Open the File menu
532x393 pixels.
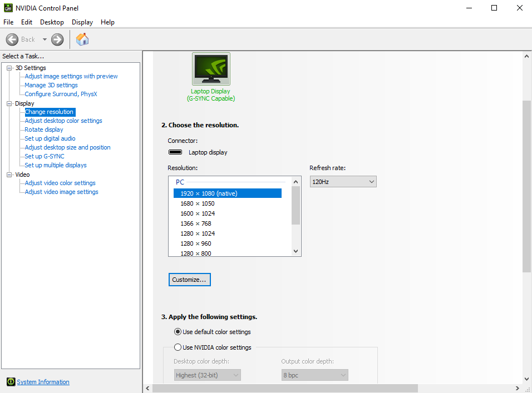click(8, 22)
